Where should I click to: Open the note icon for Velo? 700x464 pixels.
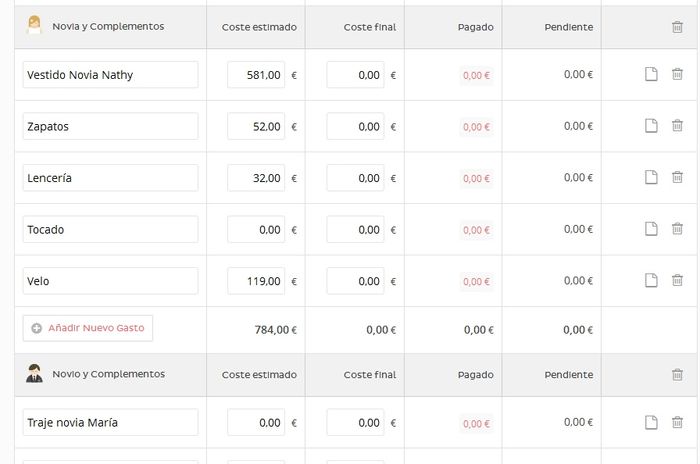tap(651, 280)
